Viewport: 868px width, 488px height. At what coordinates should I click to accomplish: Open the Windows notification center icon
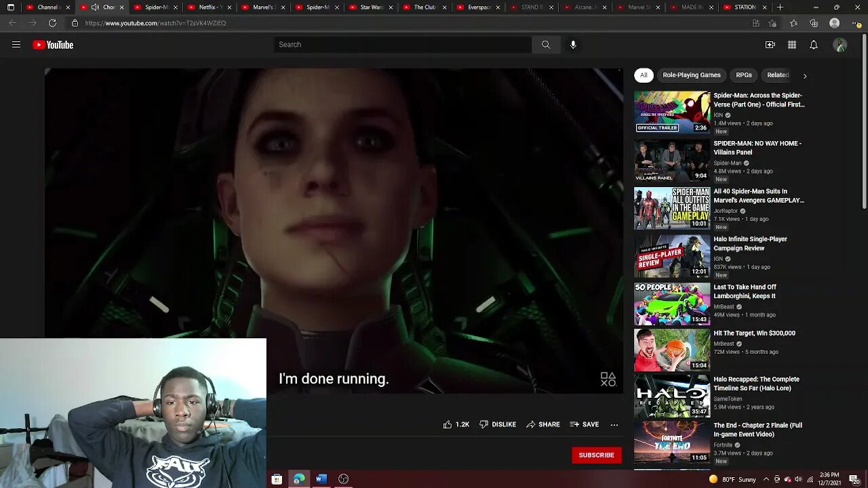pos(854,479)
